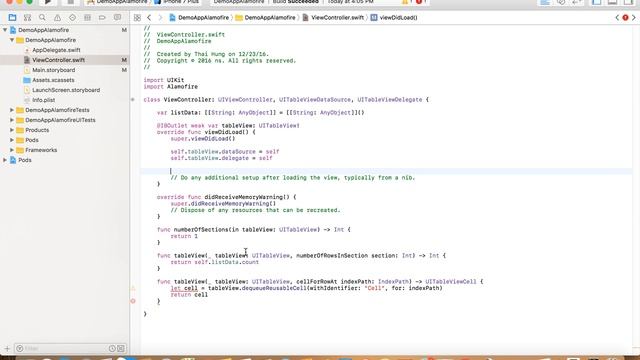This screenshot has width=640, height=360.
Task: Open the Project navigator folder icon
Action: coord(12,18)
